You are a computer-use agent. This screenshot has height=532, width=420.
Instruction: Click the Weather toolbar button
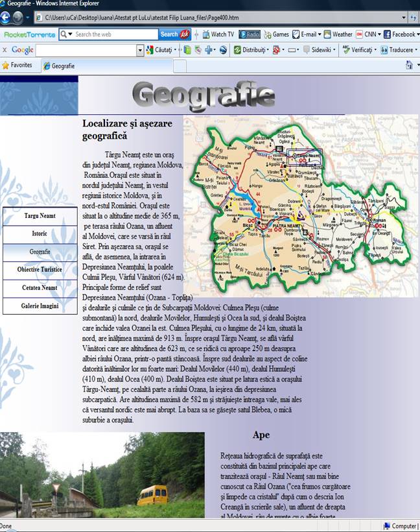click(338, 34)
